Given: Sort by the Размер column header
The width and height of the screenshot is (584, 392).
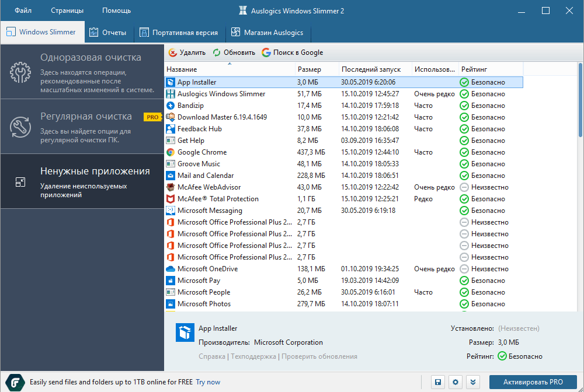Looking at the screenshot, I should [317, 69].
